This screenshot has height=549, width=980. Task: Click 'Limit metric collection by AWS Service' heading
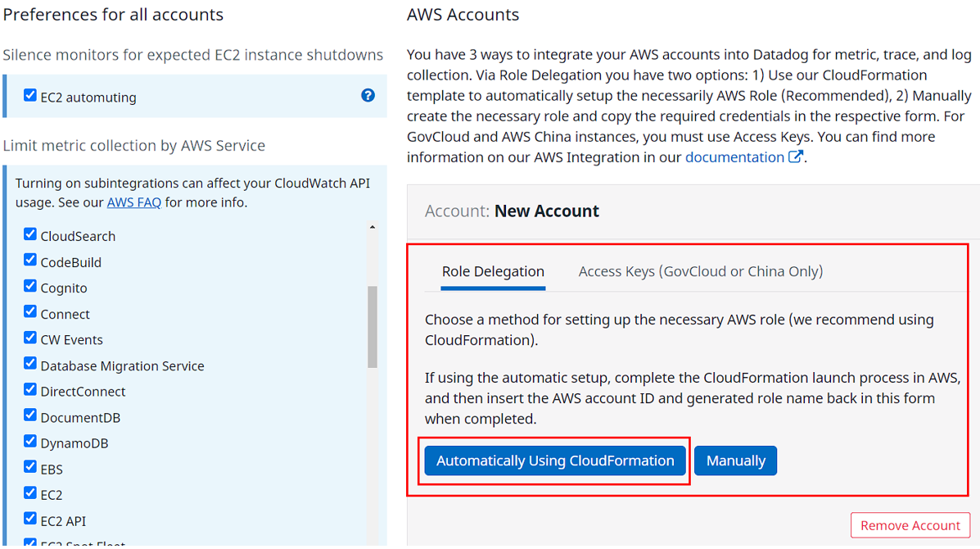tap(133, 146)
